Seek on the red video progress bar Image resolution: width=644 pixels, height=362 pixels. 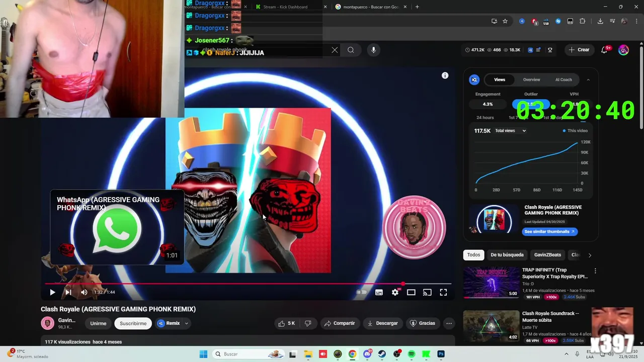click(248, 284)
